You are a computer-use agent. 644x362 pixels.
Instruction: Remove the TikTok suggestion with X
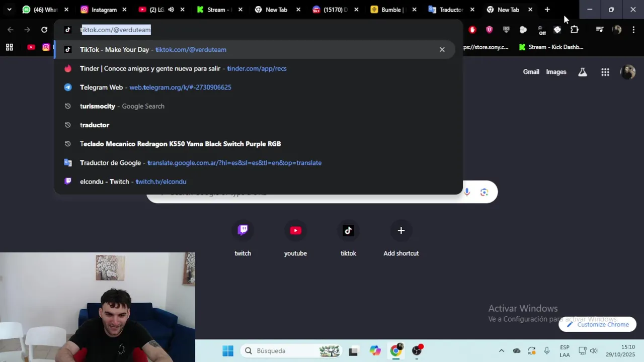coord(442,50)
